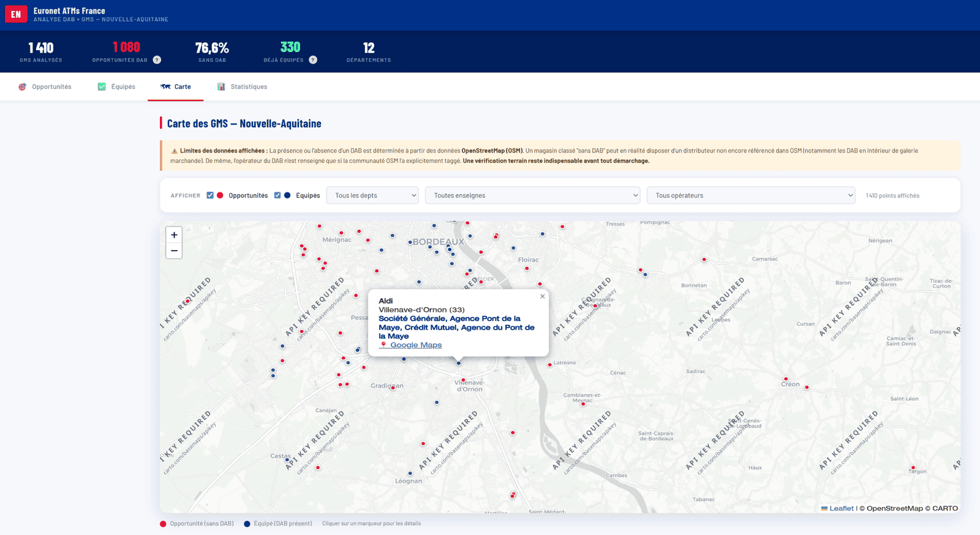980x535 pixels.
Task: Click the green check icon on Équipés tab
Action: coord(102,87)
